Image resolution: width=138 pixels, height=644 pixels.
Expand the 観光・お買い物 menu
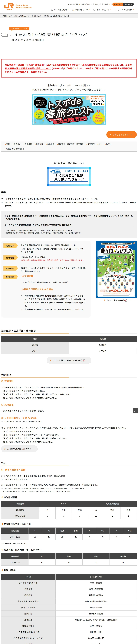(x=102, y=10)
